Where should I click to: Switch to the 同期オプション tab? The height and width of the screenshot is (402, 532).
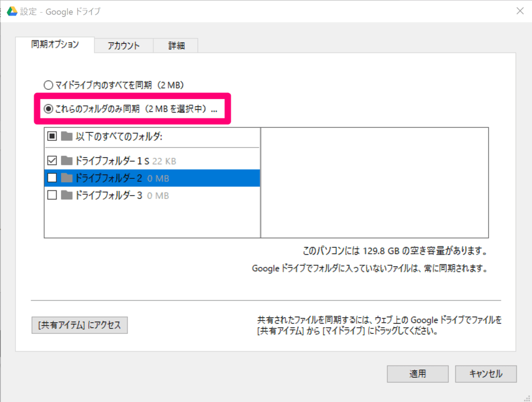[x=55, y=44]
